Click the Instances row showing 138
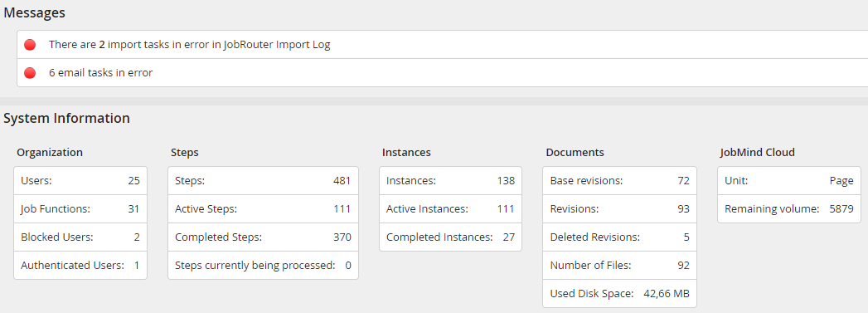 (451, 181)
